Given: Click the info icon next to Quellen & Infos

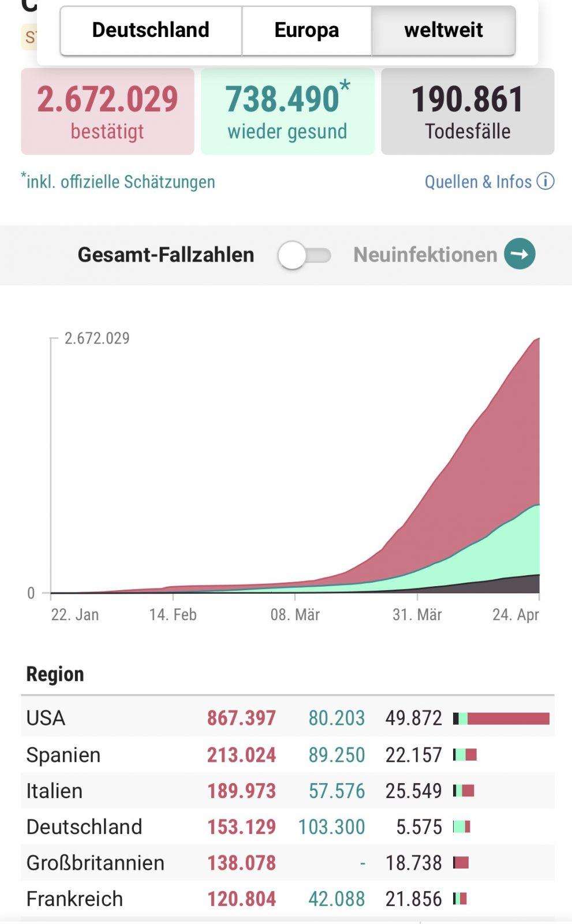Looking at the screenshot, I should [545, 181].
